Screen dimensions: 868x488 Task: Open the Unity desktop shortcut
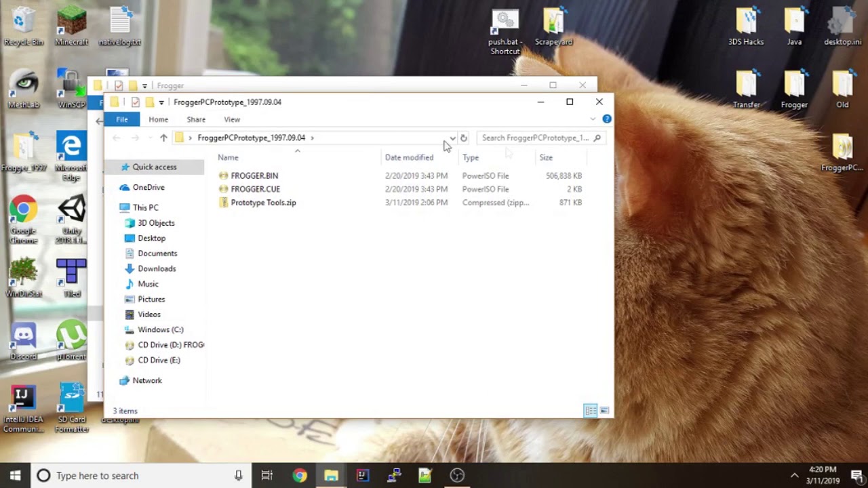(72, 220)
